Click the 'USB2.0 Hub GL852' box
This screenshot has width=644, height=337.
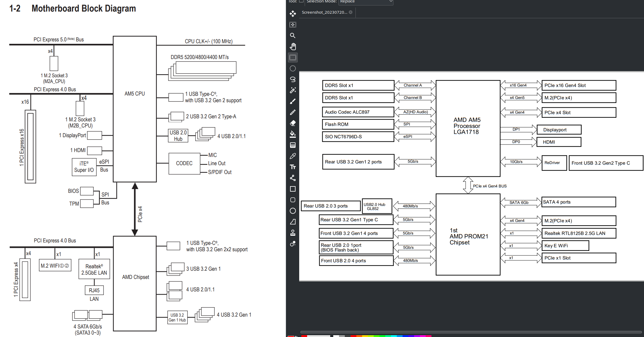coord(377,207)
